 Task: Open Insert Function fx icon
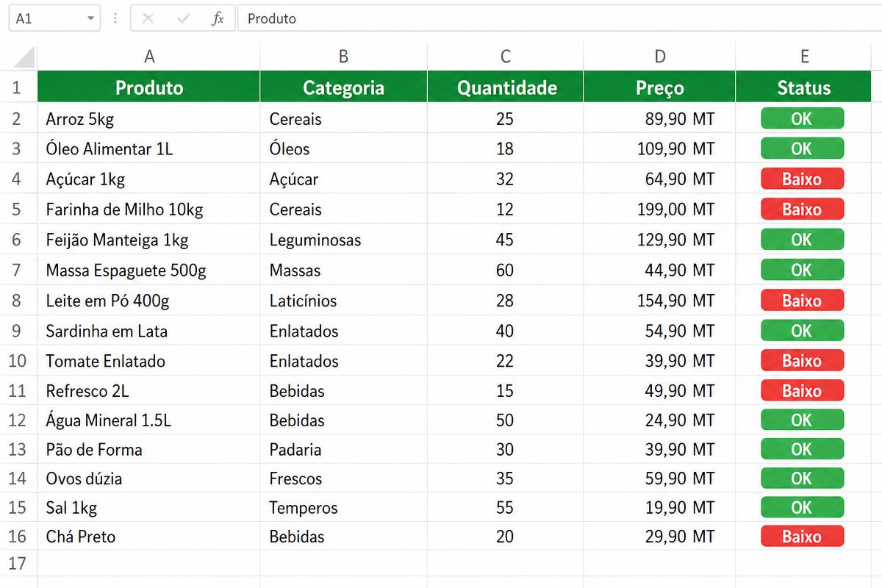(218, 18)
